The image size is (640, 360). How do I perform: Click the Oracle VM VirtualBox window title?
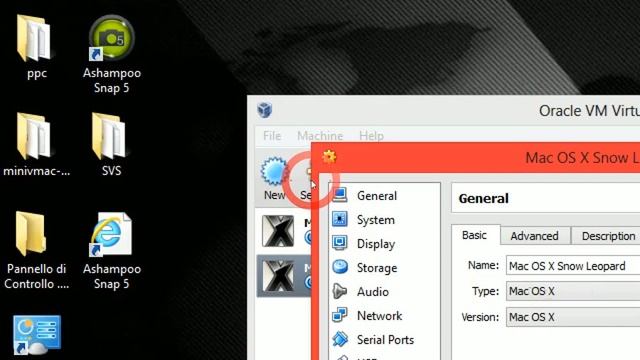[589, 111]
